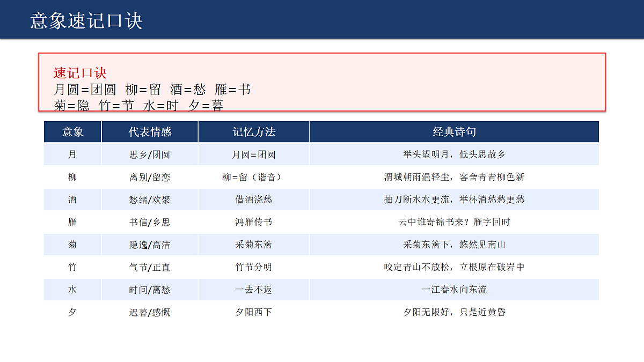Select the 经典诗句 column header
The height and width of the screenshot is (362, 644).
click(x=454, y=132)
